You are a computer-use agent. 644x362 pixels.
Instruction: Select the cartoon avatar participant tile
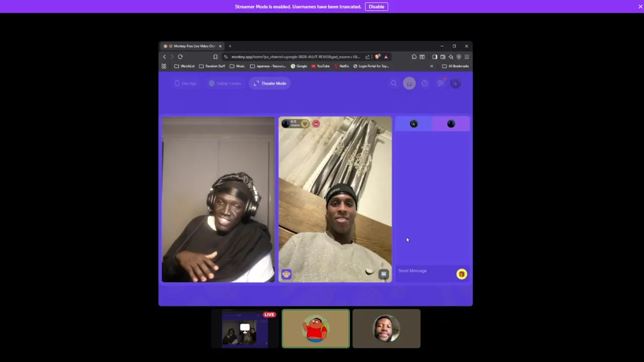tap(316, 329)
